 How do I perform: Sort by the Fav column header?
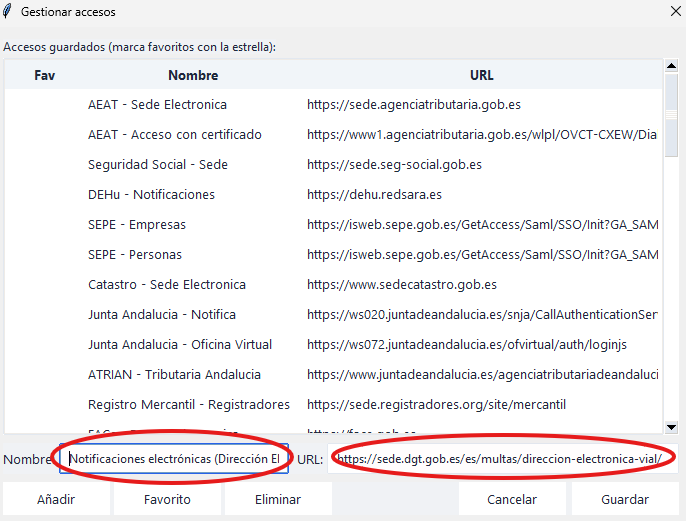coord(45,75)
